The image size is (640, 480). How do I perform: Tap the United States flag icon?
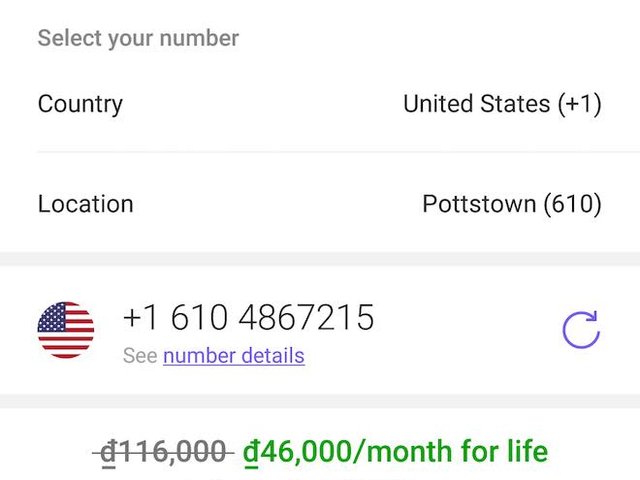[66, 329]
